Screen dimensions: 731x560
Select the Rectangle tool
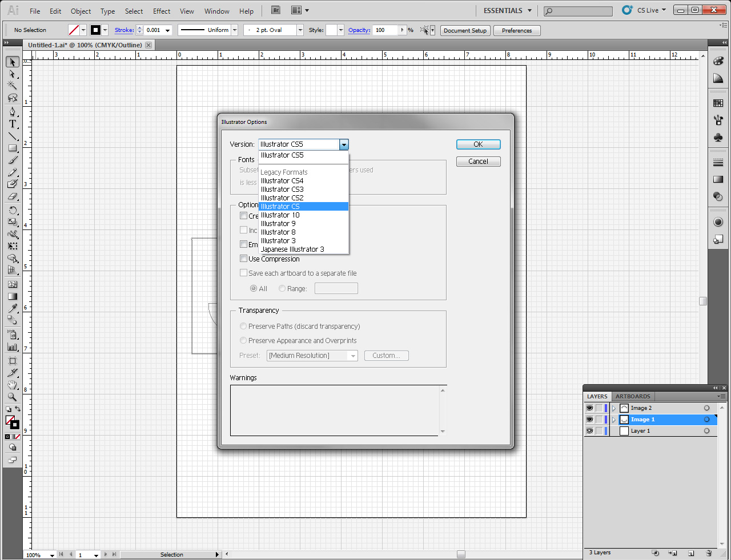point(13,148)
